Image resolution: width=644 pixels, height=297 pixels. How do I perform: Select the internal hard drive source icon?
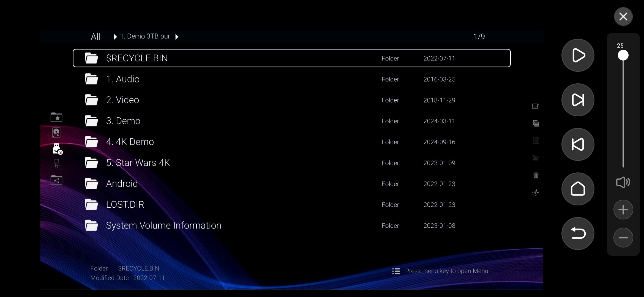(x=56, y=133)
